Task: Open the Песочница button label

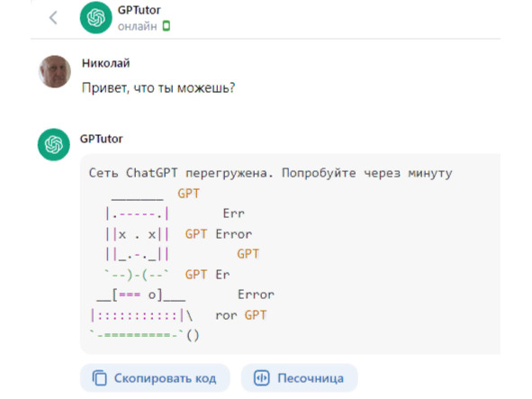Action: click(311, 378)
